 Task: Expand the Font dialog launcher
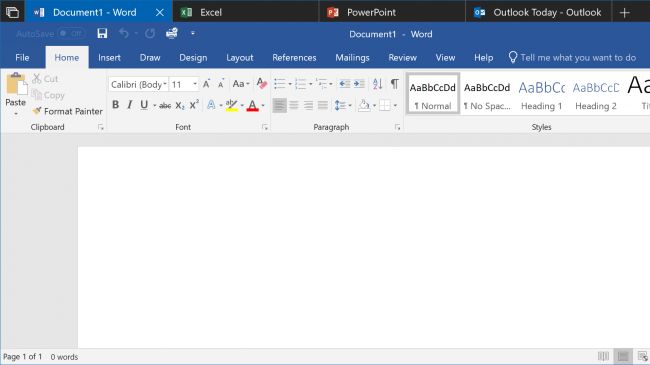point(265,127)
